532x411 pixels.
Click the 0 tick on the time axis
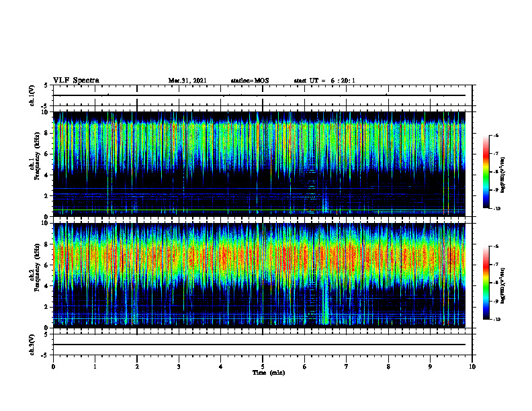point(53,367)
